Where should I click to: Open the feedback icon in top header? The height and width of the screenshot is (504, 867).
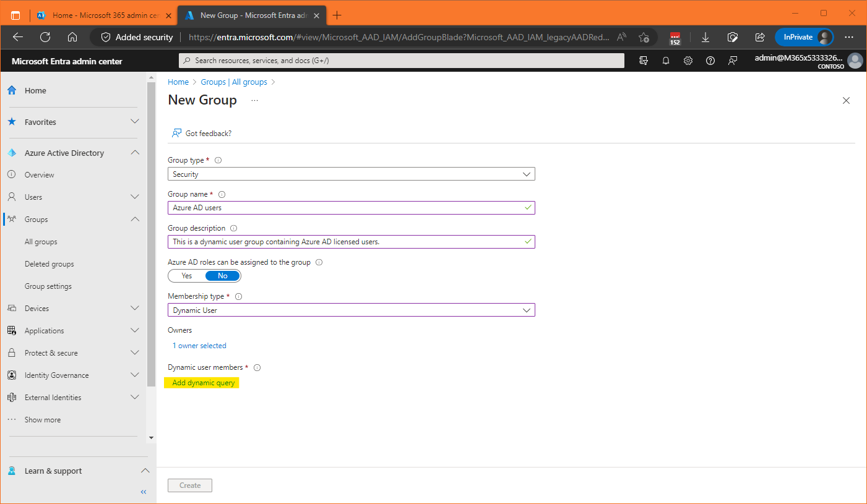click(733, 61)
